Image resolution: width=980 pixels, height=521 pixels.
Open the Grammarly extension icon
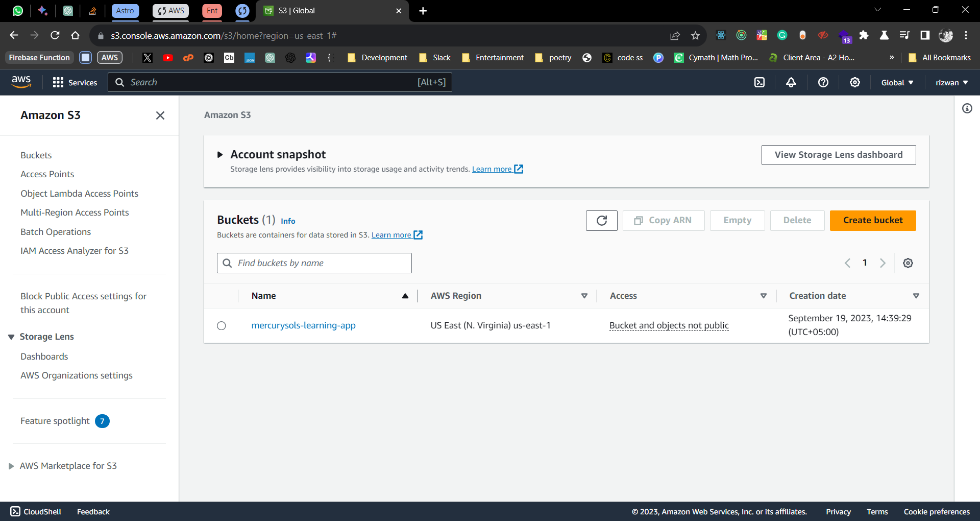click(x=782, y=35)
